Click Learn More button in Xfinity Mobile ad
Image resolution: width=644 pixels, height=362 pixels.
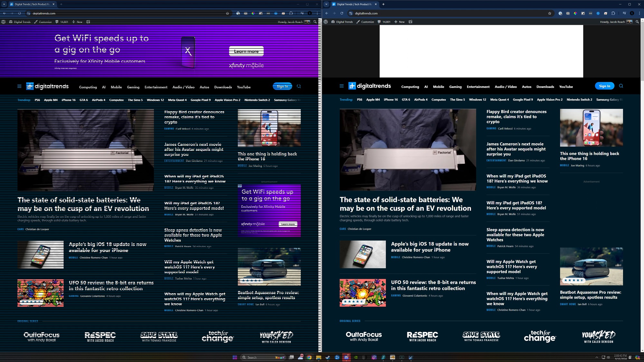click(x=246, y=51)
